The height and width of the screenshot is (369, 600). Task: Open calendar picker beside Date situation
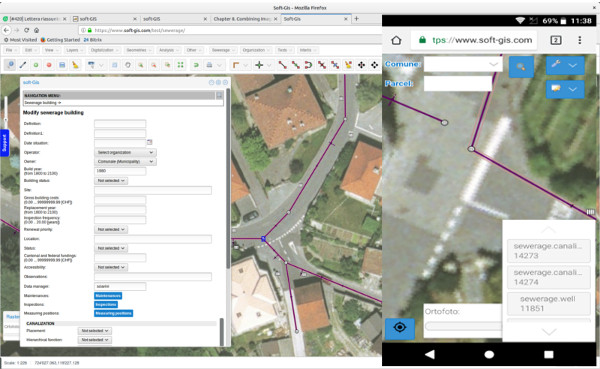click(150, 142)
